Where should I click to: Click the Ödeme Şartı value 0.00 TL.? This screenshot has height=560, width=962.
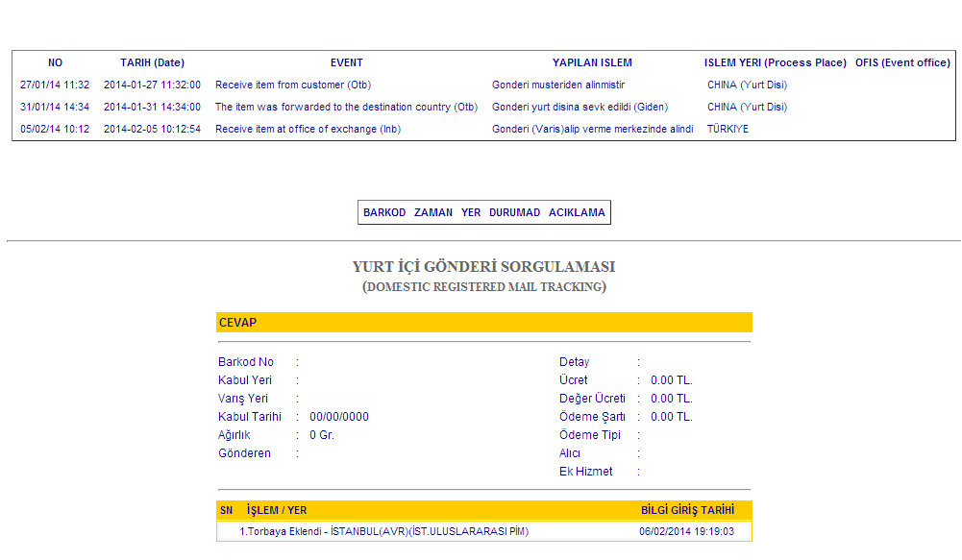pyautogui.click(x=671, y=417)
